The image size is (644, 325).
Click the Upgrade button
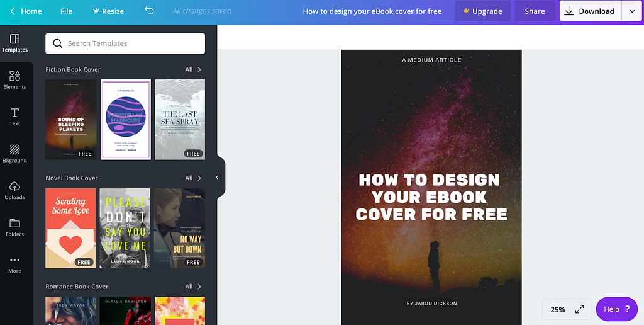pyautogui.click(x=482, y=11)
